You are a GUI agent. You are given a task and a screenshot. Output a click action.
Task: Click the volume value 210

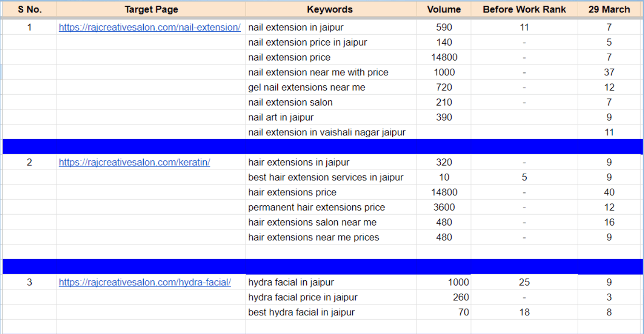coord(444,102)
